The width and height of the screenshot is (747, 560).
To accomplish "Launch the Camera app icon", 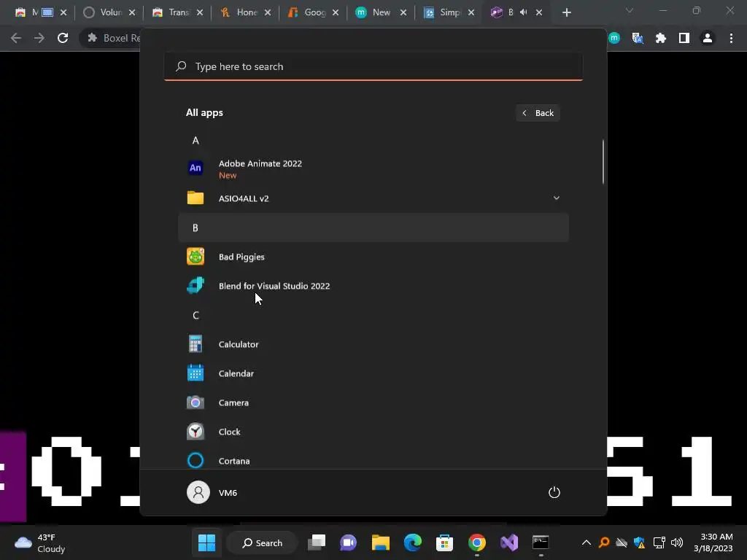I will [196, 402].
